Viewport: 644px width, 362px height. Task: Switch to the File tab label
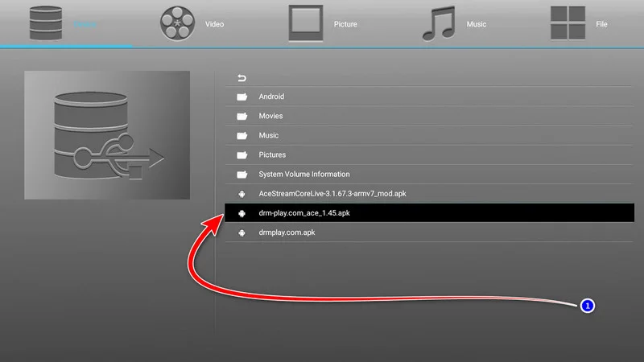[x=601, y=24]
